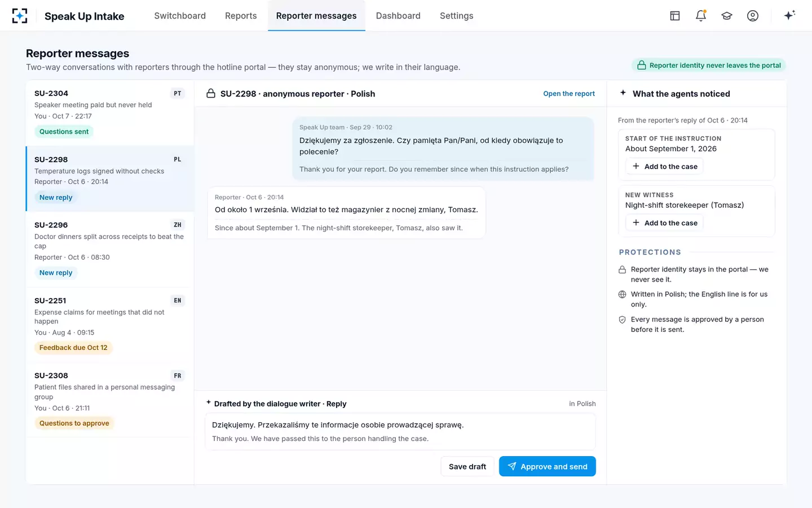Open the notifications bell

point(701,16)
